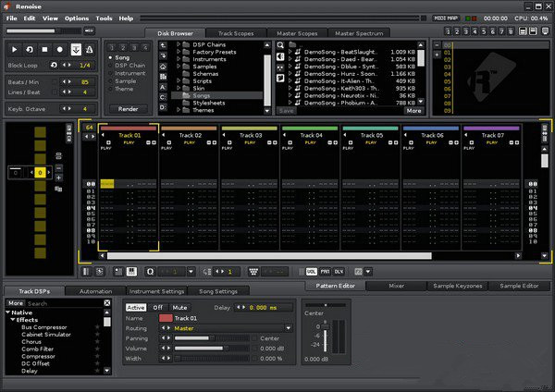Mute Track 01 with Mute button
The image size is (555, 392).
click(179, 307)
